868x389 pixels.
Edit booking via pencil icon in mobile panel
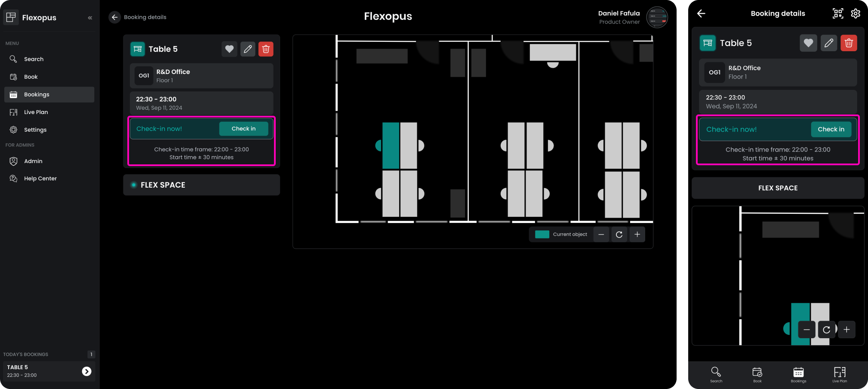[x=828, y=43]
